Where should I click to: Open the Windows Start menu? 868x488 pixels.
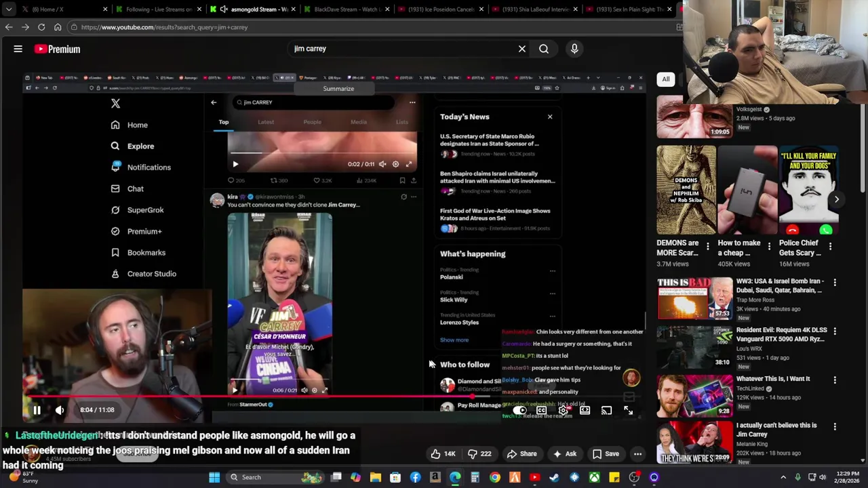(x=214, y=477)
